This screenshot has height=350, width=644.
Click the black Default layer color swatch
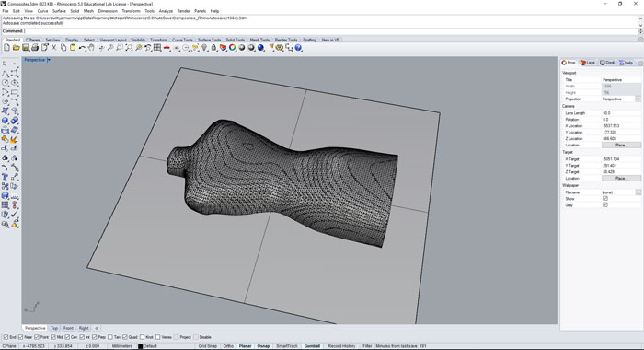click(x=140, y=346)
